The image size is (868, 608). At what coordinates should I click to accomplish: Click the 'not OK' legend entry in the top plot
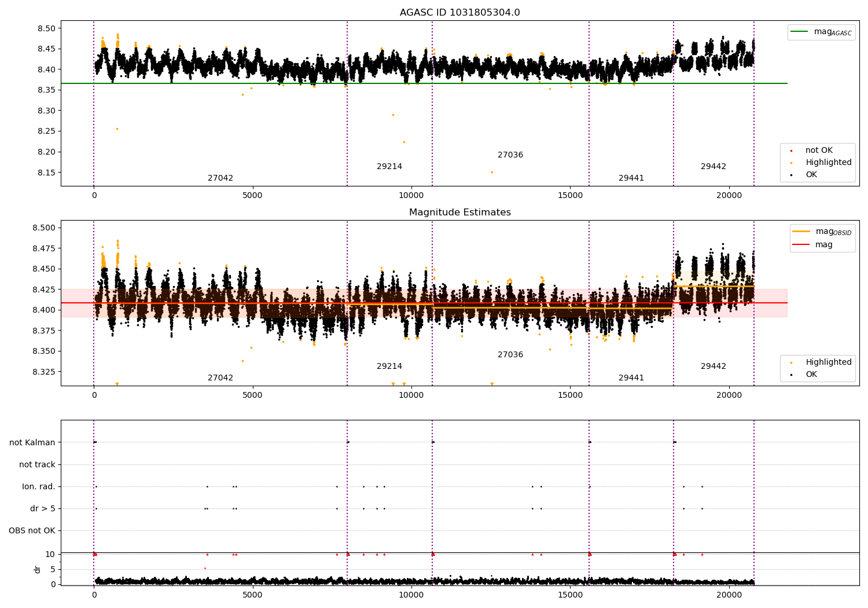point(819,151)
